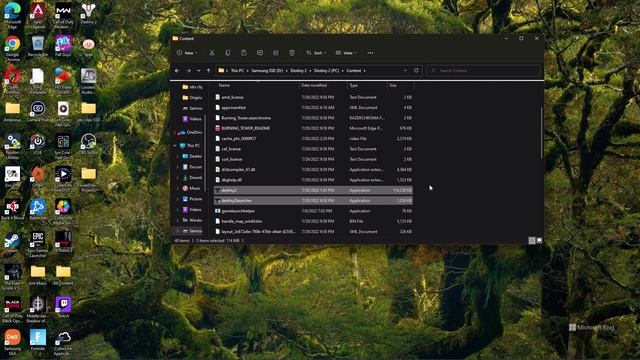Viewport: 640px width, 360px height.
Task: Click the Delete trash icon
Action: (292, 53)
